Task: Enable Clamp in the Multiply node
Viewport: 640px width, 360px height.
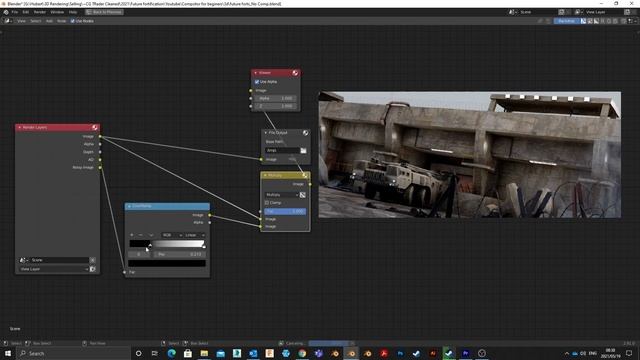Action: [x=267, y=202]
